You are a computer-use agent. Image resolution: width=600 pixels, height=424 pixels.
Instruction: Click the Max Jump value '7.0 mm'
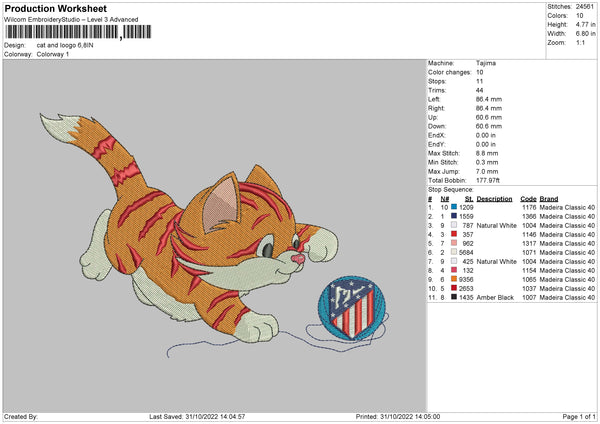pyautogui.click(x=487, y=171)
